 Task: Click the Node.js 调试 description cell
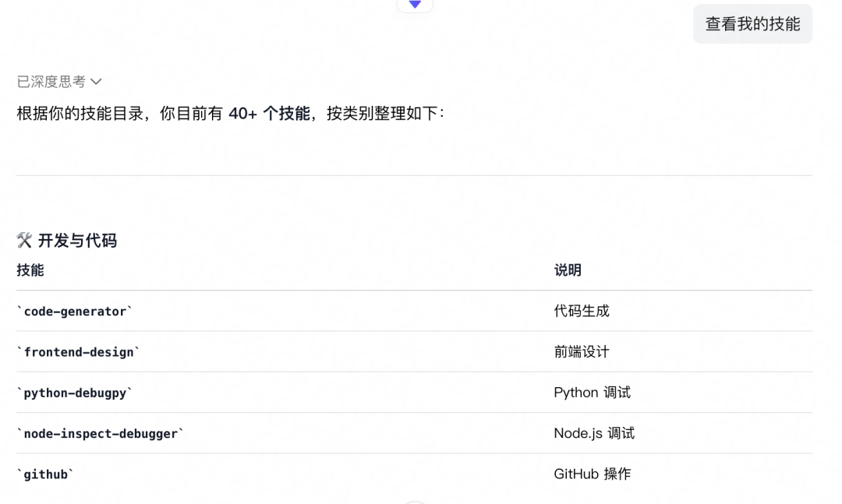coord(594,434)
